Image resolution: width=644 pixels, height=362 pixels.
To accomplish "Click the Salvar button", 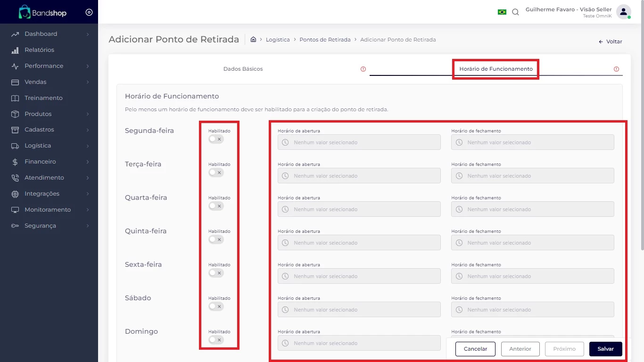I will coord(605,349).
